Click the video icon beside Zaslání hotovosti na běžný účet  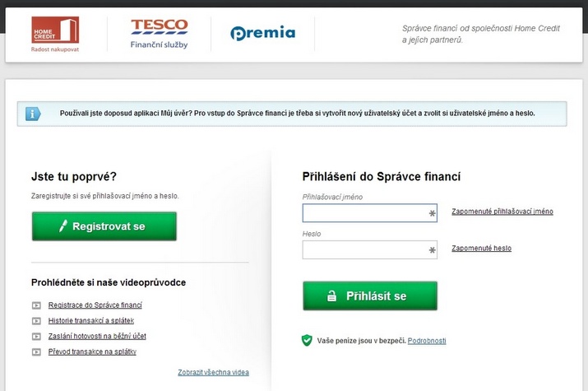(x=36, y=336)
